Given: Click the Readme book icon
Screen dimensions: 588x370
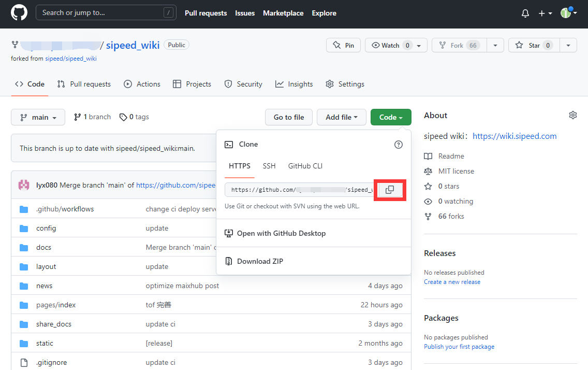Looking at the screenshot, I should [428, 156].
